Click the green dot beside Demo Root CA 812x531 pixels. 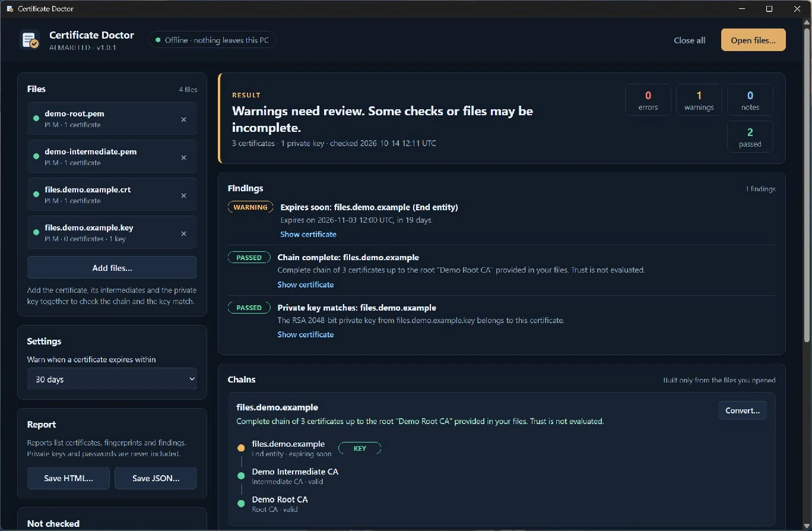pos(241,504)
